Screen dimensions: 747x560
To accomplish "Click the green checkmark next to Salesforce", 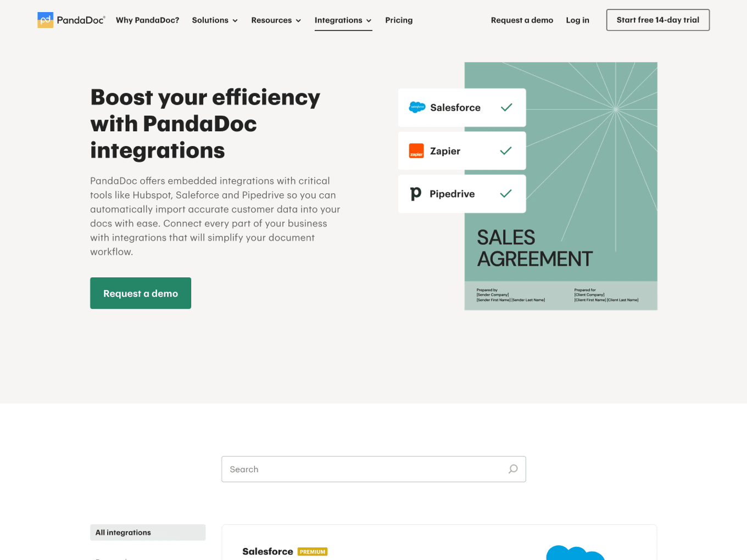I will click(x=506, y=107).
